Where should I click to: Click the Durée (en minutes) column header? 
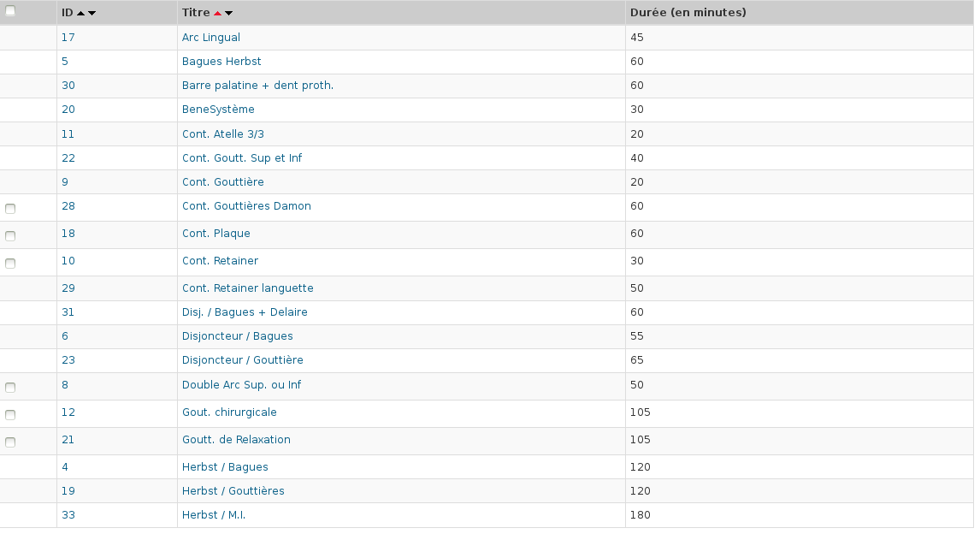click(x=688, y=13)
